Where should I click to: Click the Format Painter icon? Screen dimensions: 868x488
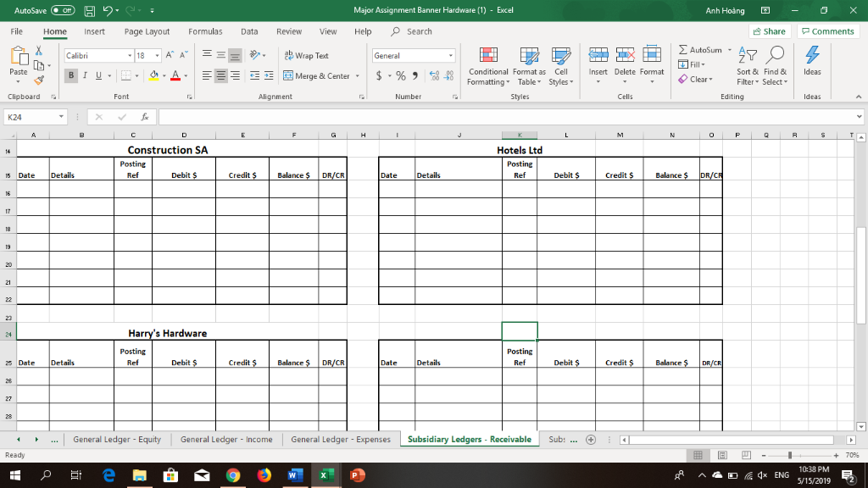38,80
